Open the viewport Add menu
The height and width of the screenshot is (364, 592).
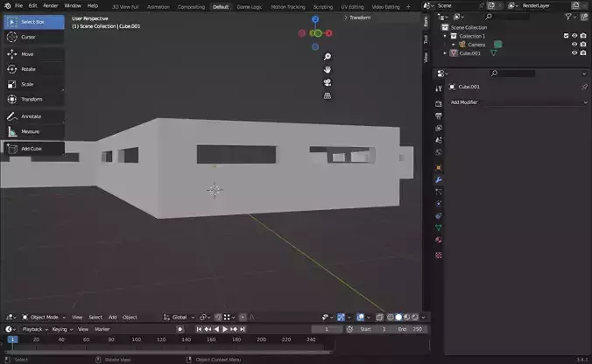click(112, 318)
